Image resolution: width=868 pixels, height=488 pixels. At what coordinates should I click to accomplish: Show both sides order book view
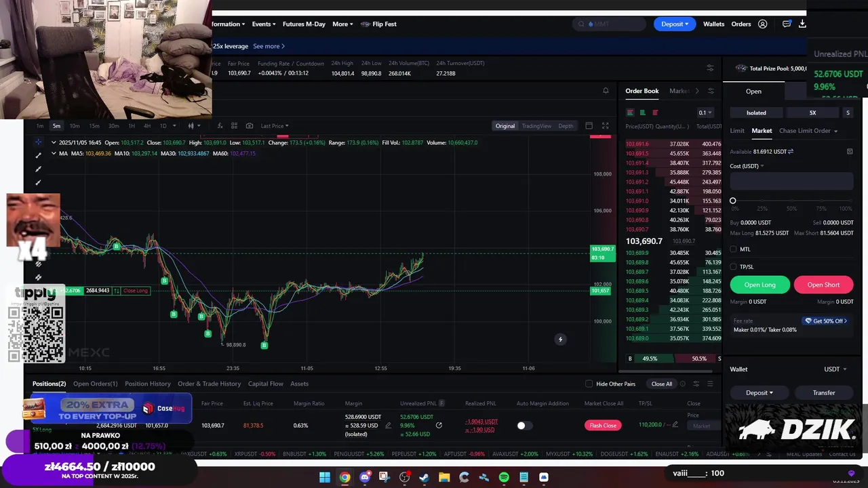click(x=630, y=113)
